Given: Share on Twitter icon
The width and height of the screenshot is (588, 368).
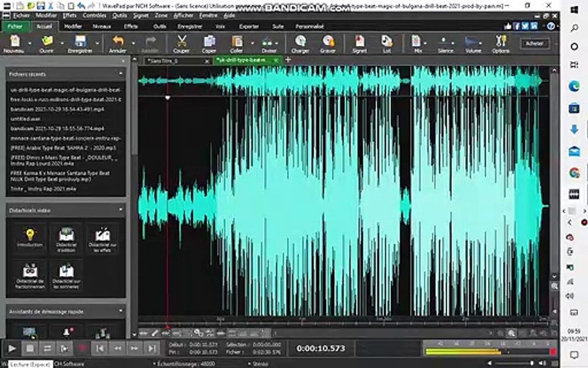Looking at the screenshot, I should coord(525,26).
